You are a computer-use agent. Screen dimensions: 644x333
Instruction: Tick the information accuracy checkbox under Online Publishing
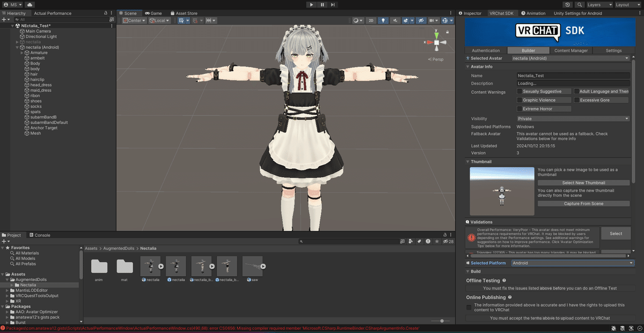pyautogui.click(x=469, y=307)
